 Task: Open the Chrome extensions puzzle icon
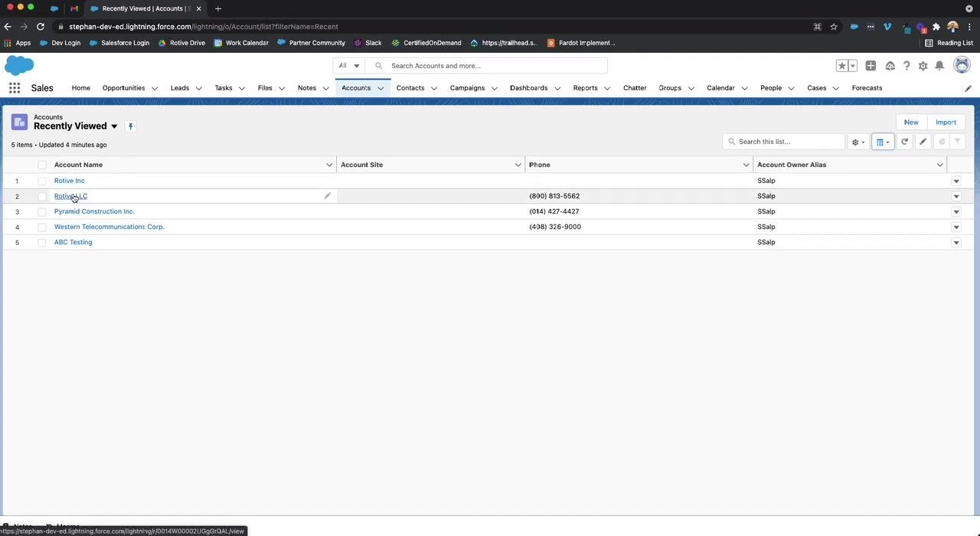[936, 27]
